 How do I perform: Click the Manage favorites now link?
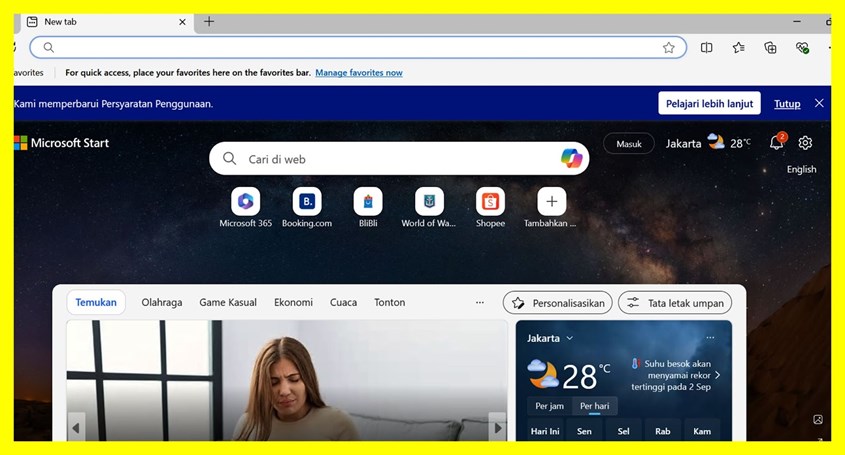click(359, 73)
